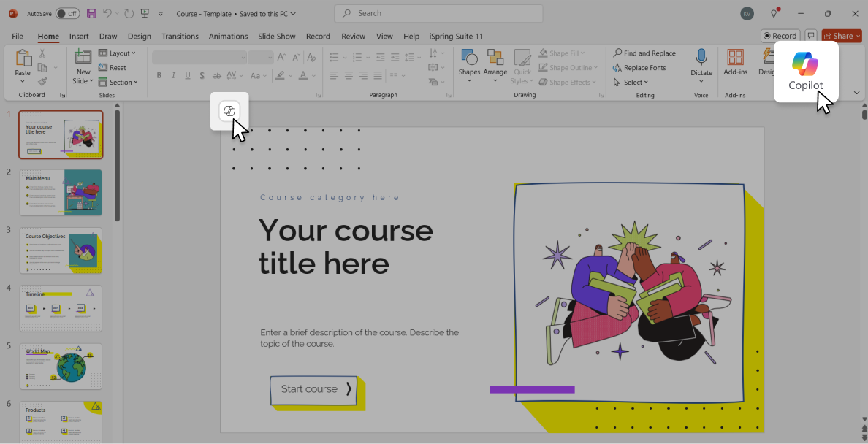This screenshot has width=868, height=444.
Task: Open the File menu
Action: point(18,36)
